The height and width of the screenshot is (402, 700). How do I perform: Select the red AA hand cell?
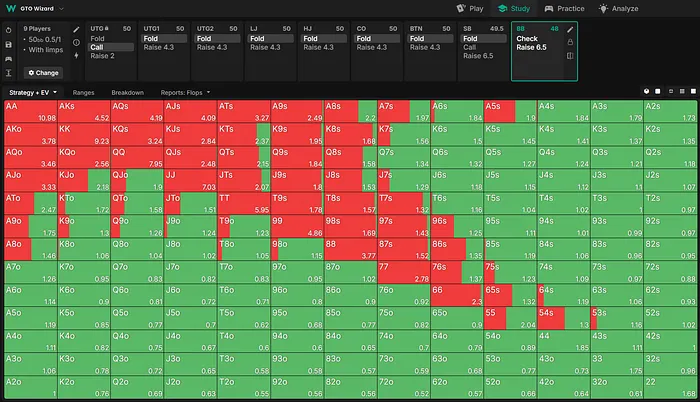pyautogui.click(x=28, y=111)
